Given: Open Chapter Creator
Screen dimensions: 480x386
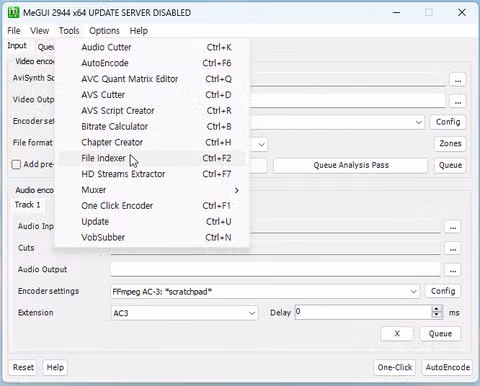Looking at the screenshot, I should 152,142.
